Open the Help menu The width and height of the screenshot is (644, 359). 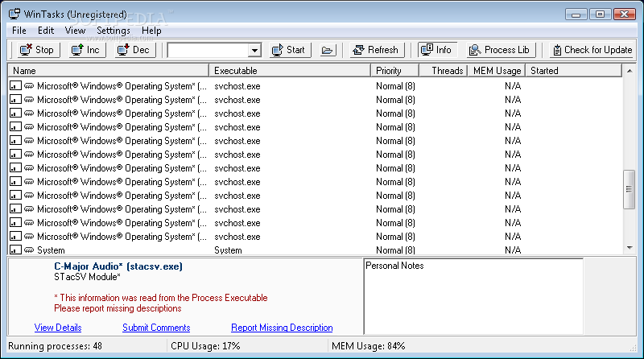tap(151, 31)
